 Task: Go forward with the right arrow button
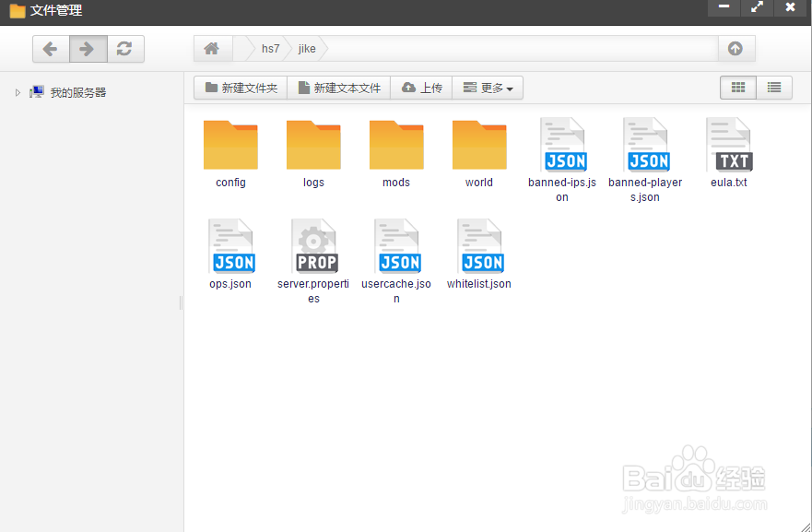(x=88, y=49)
